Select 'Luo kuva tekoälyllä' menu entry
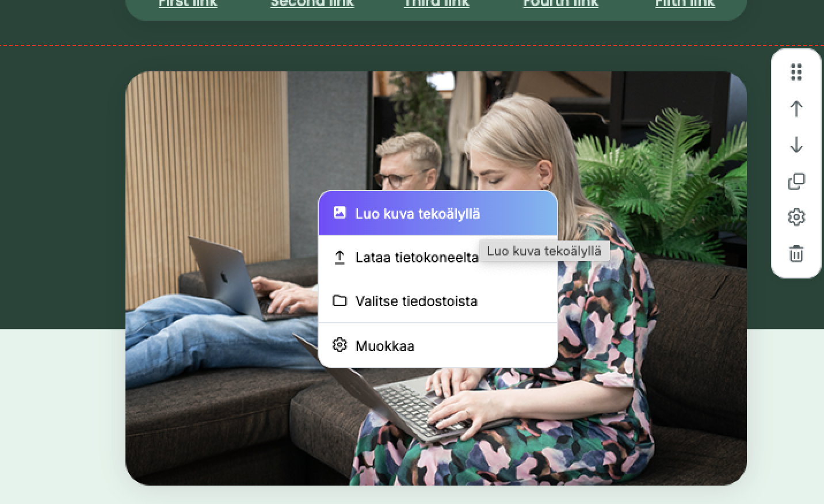 pos(437,213)
